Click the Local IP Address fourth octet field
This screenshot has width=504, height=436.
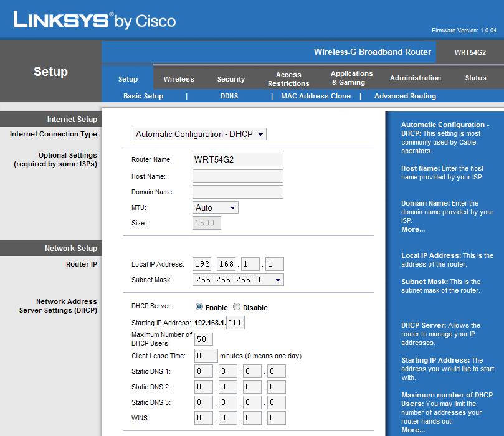click(275, 264)
